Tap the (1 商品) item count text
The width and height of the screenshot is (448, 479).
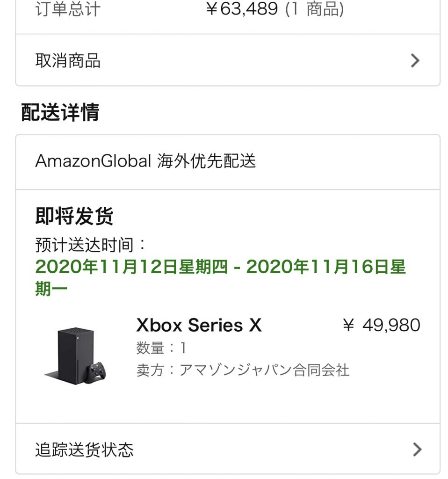pos(315,8)
